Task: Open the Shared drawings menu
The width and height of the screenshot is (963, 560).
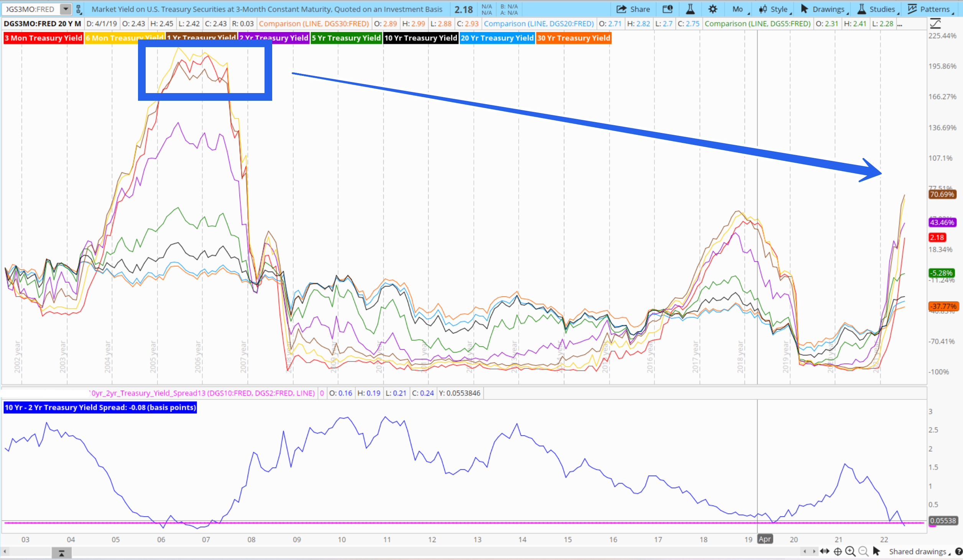Action: 919,552
